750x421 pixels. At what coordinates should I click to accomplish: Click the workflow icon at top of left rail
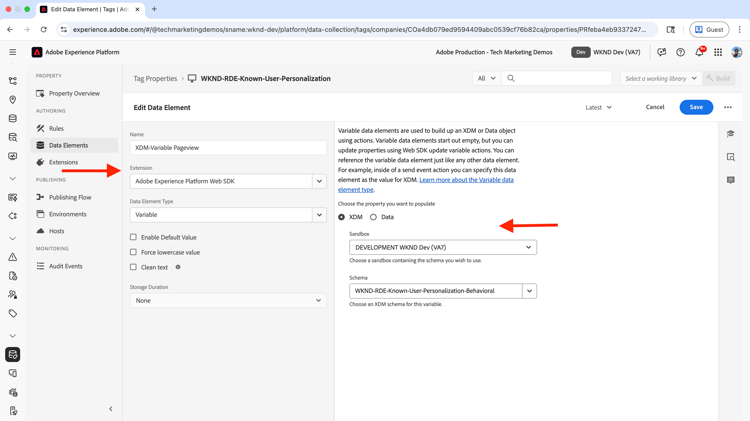[13, 81]
